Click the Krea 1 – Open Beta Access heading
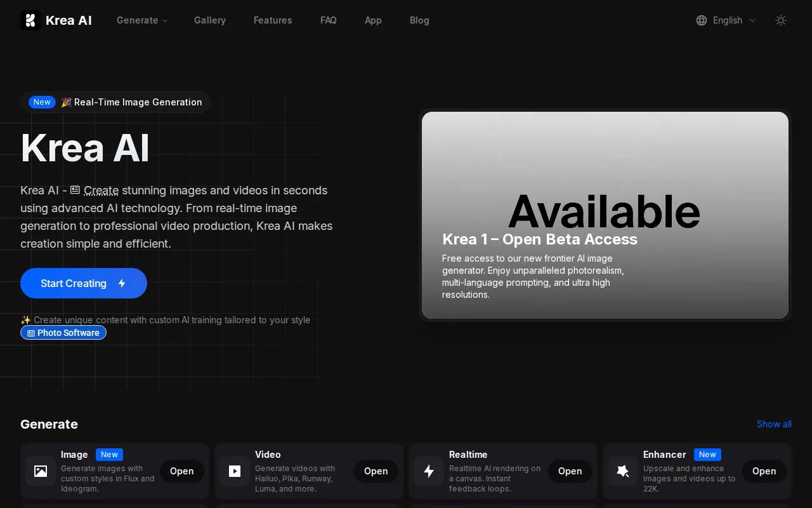The height and width of the screenshot is (508, 812). pyautogui.click(x=540, y=239)
